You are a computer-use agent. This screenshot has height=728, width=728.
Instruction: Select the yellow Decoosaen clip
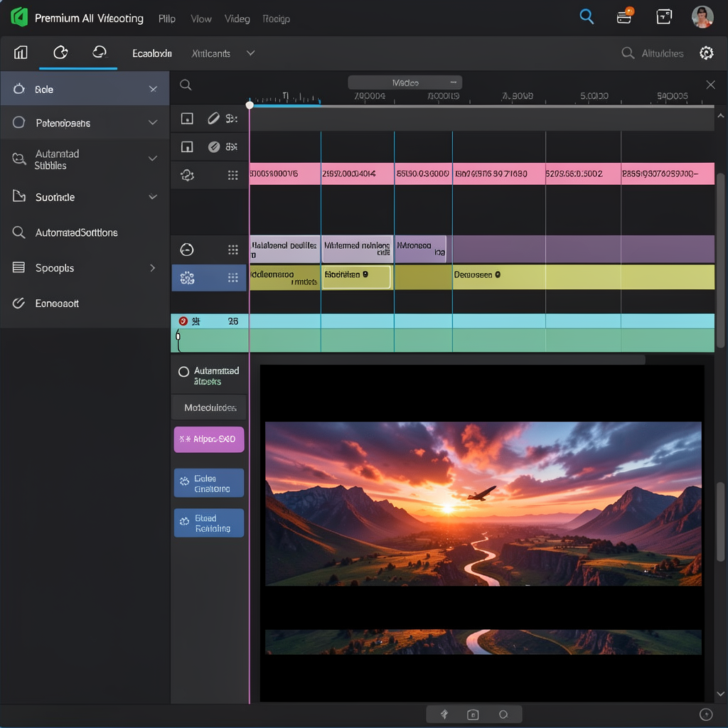[x=584, y=277]
